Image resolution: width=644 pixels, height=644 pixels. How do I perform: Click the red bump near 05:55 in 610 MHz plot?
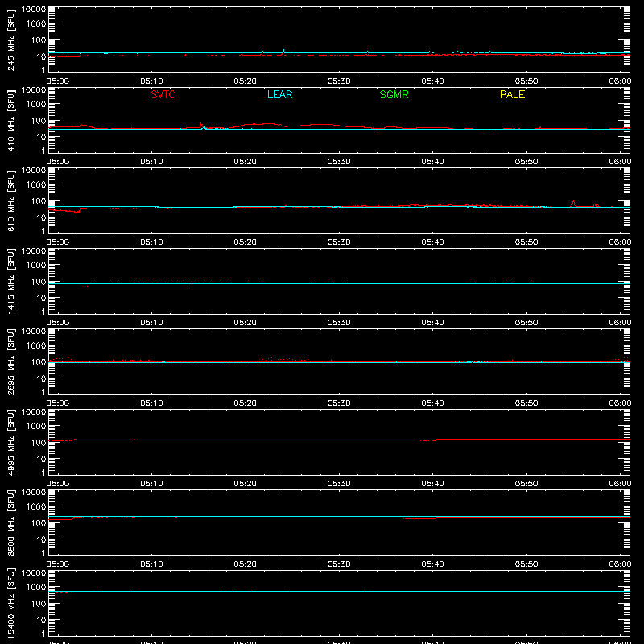point(573,203)
